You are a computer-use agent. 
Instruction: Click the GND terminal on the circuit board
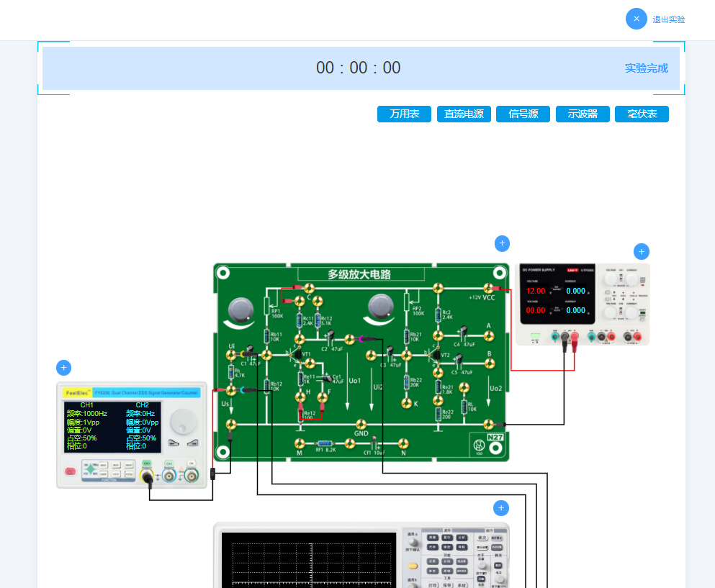click(x=361, y=425)
